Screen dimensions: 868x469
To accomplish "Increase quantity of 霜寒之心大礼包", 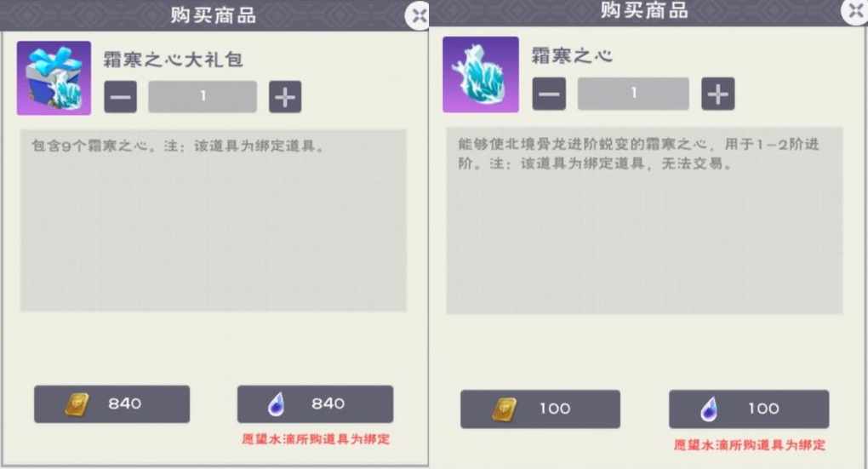I will (x=285, y=97).
